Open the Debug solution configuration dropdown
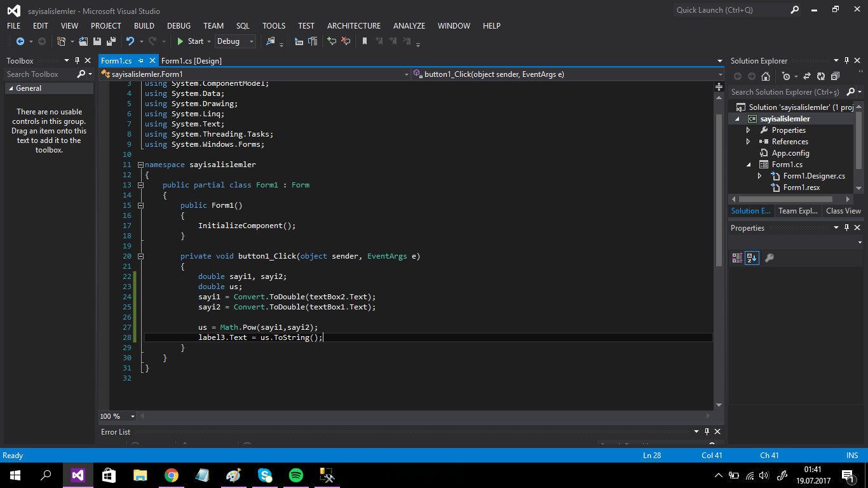The width and height of the screenshot is (868, 488). (235, 41)
